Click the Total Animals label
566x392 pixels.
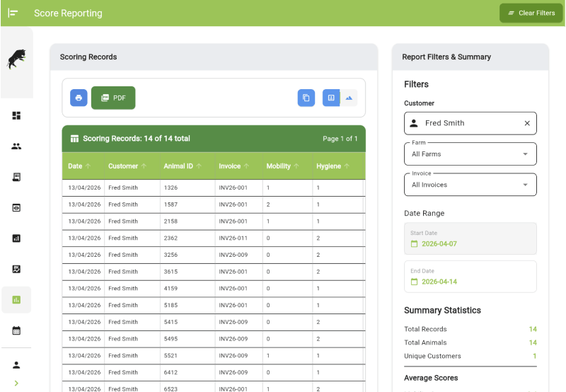[425, 342]
